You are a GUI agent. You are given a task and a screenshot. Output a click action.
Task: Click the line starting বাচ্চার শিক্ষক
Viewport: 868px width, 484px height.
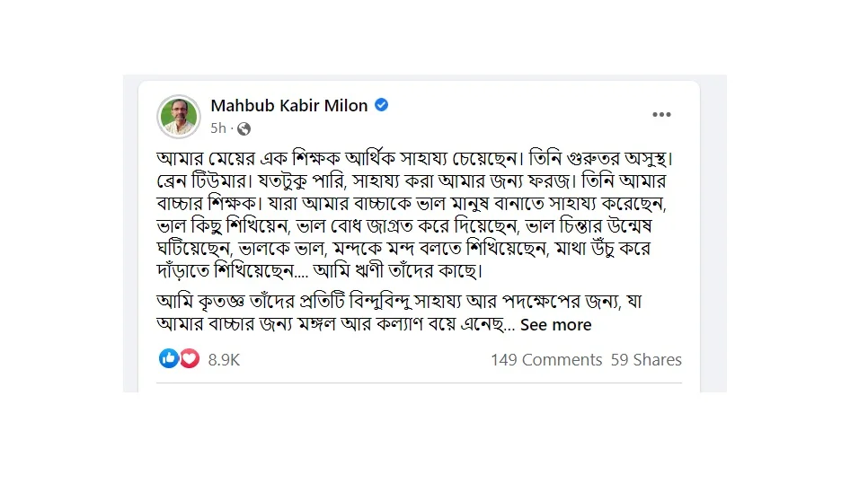[412, 204]
